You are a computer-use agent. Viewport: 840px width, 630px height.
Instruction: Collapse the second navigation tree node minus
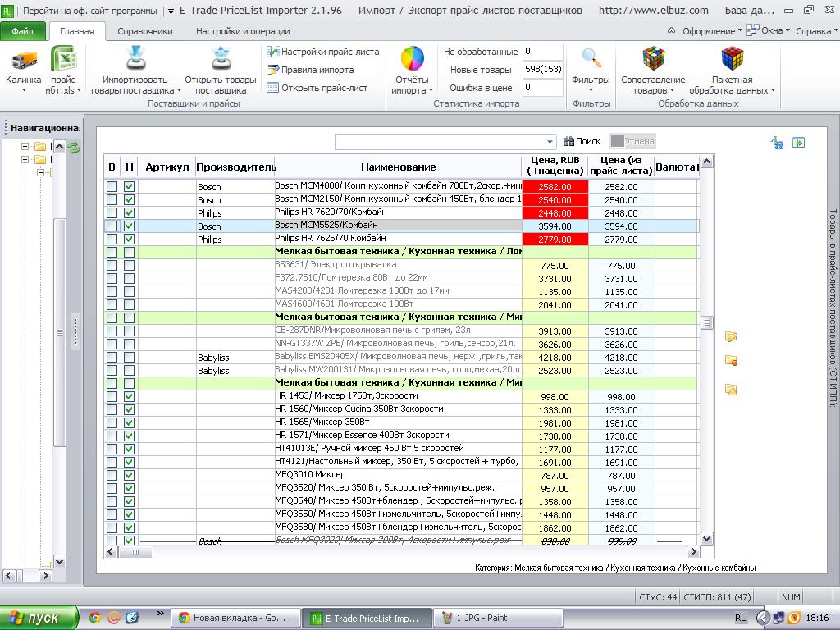pos(25,159)
